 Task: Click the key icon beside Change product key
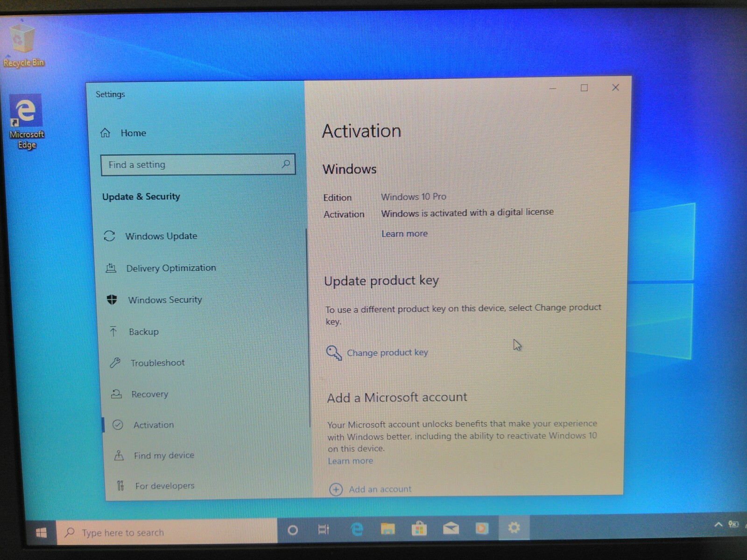point(334,353)
